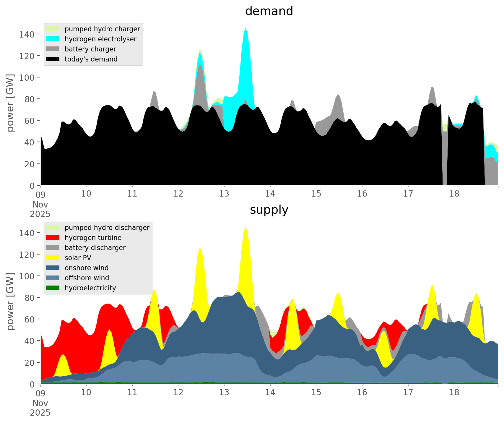Screen dimensions: 504x423
Task: Click the 100 tick on supply chart y-axis
Action: point(27,276)
